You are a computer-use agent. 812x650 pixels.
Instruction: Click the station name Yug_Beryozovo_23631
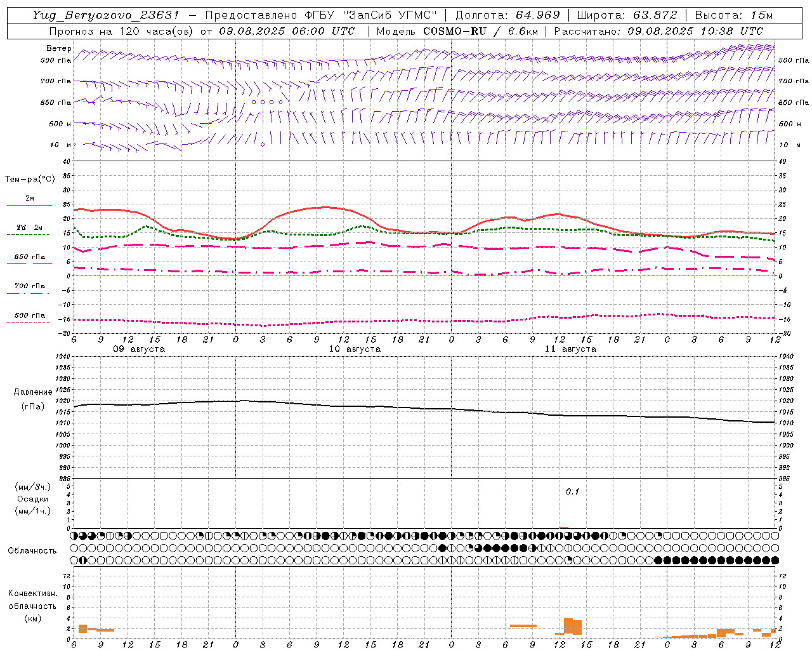coord(106,15)
